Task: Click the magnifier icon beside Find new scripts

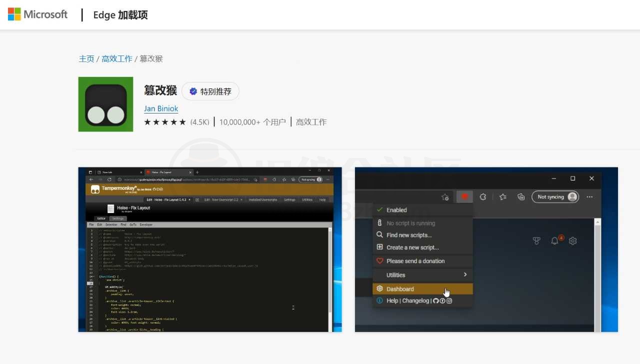Action: point(379,235)
